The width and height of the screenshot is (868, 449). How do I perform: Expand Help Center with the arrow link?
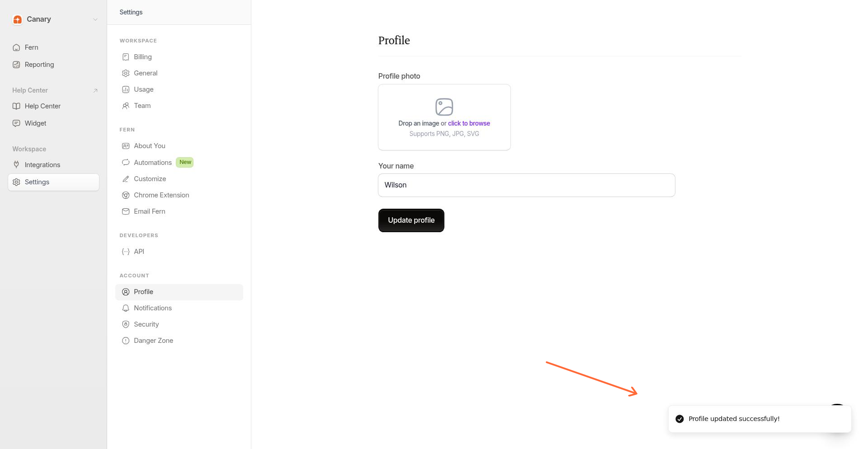[x=95, y=90]
